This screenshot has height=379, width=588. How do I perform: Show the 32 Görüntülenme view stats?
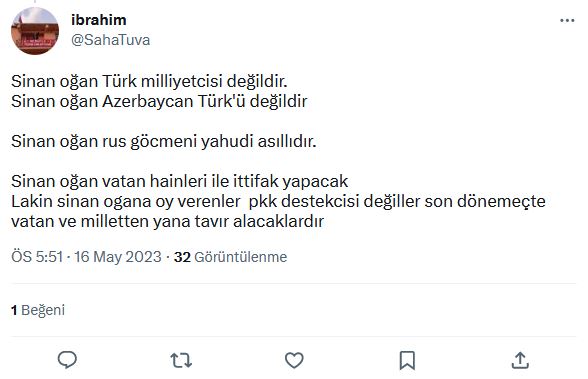(230, 257)
